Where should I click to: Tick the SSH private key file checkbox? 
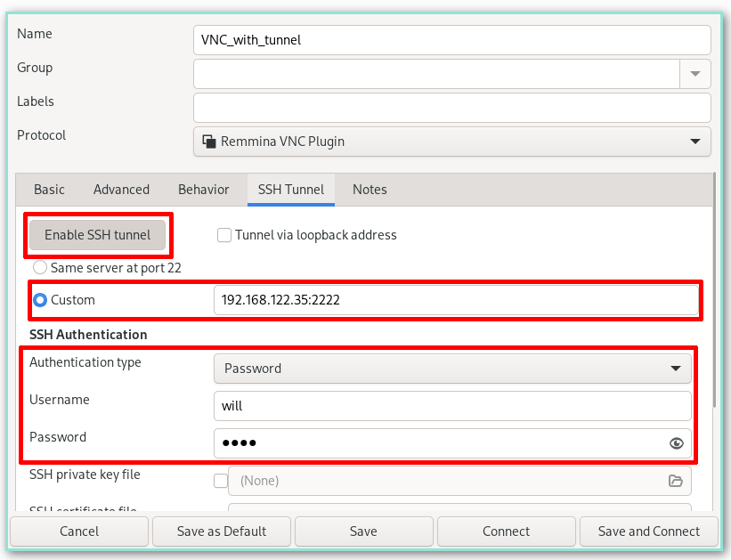point(221,481)
